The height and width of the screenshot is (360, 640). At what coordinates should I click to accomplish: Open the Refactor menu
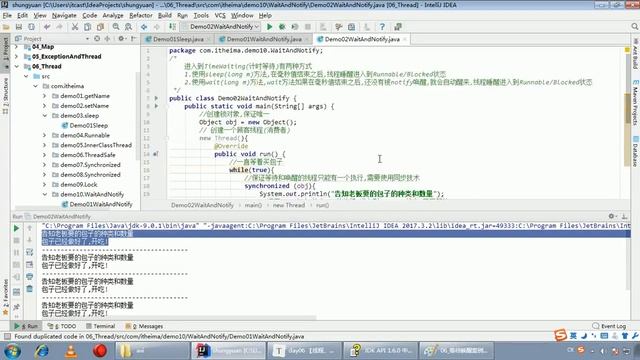click(141, 16)
